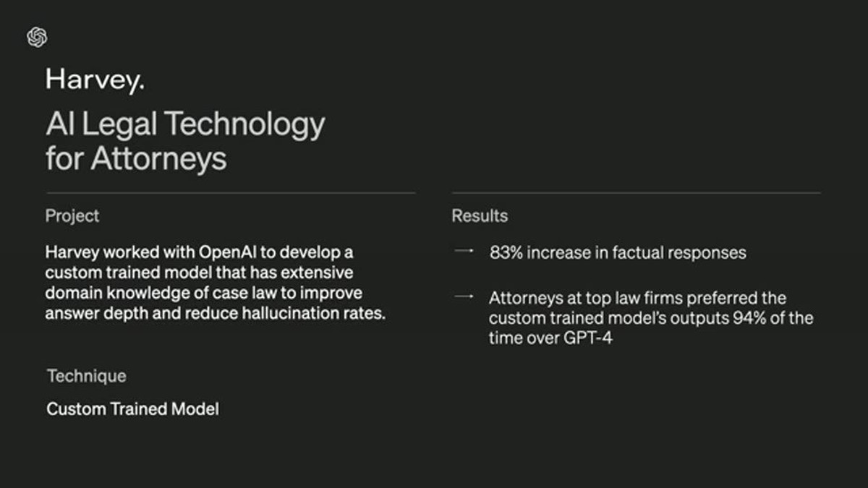The image size is (868, 488).
Task: Click the Harvey. wordmark logo
Action: 95,80
